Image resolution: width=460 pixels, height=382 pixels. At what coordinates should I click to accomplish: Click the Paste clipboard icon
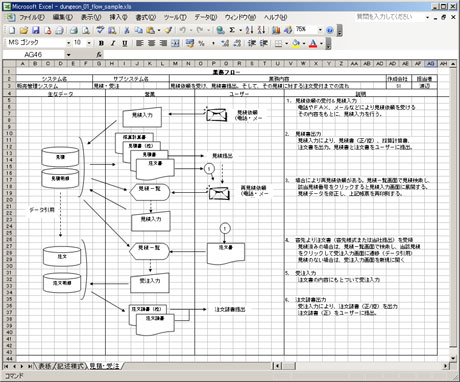(151, 30)
